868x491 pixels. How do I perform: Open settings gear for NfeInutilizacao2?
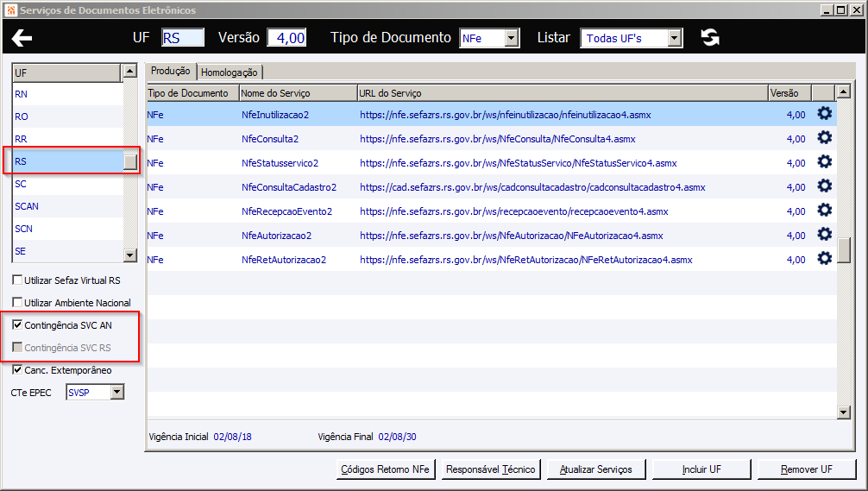tap(824, 114)
